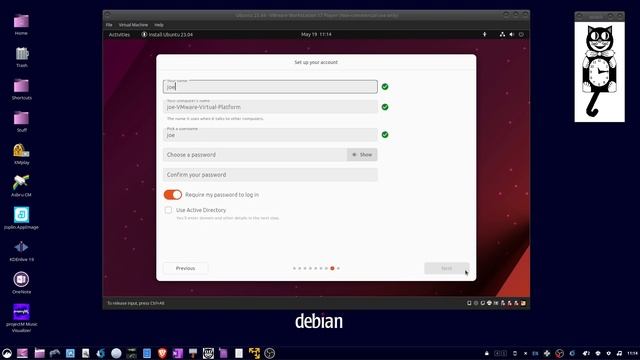Toggle Require my password to log in

(x=173, y=195)
